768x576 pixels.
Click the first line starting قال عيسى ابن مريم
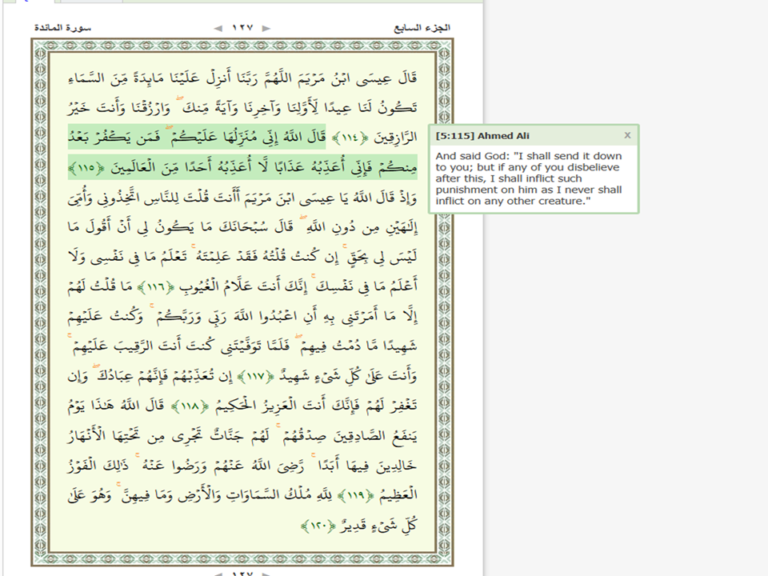coord(242,78)
